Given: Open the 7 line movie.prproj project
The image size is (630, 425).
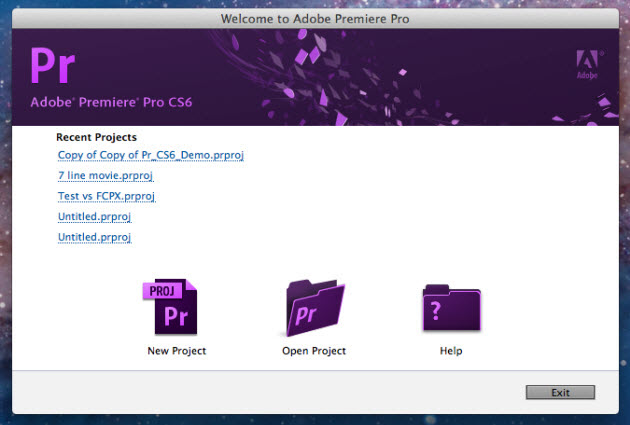Looking at the screenshot, I should pos(106,176).
